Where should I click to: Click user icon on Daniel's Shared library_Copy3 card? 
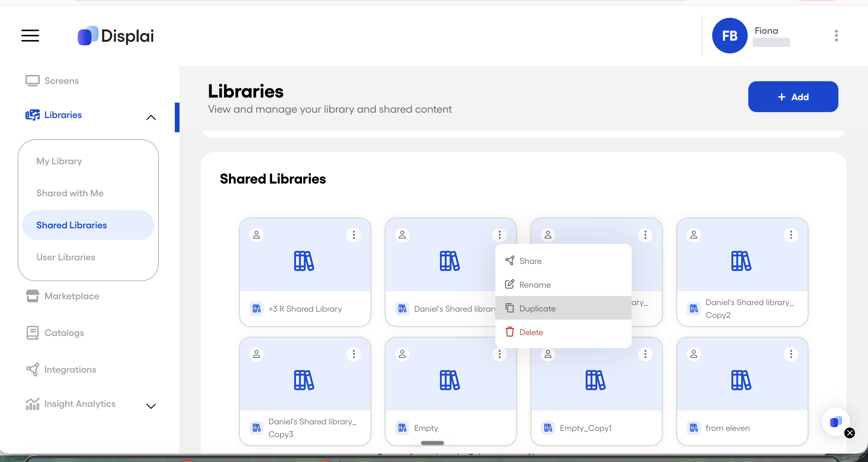pos(257,354)
